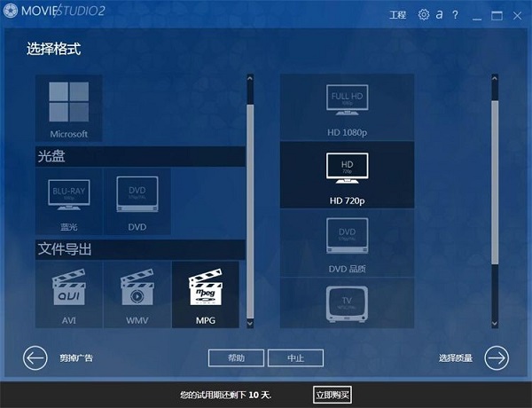Open help with the question mark icon
The image size is (532, 408).
[455, 14]
